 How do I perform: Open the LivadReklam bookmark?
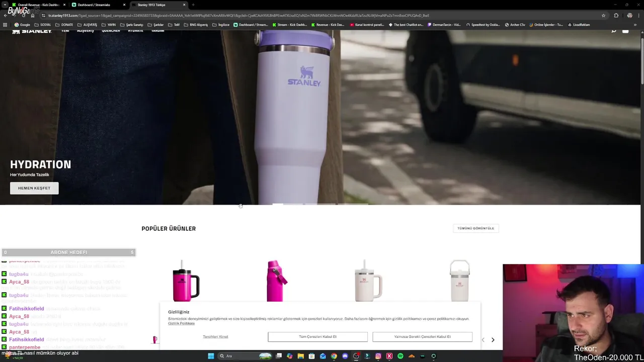point(579,25)
